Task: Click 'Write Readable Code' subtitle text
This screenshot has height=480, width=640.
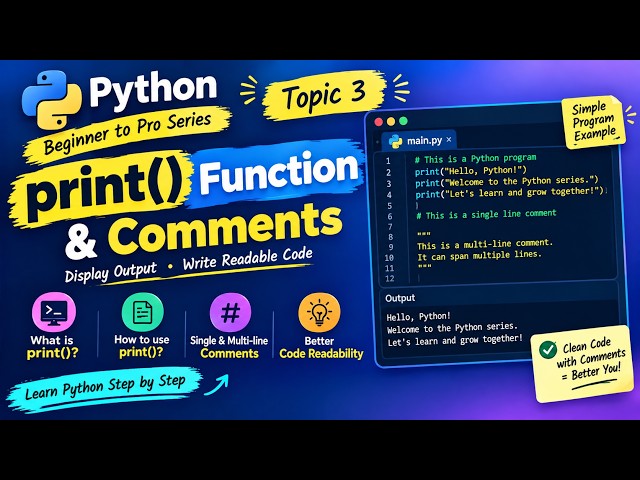Action: (x=248, y=258)
